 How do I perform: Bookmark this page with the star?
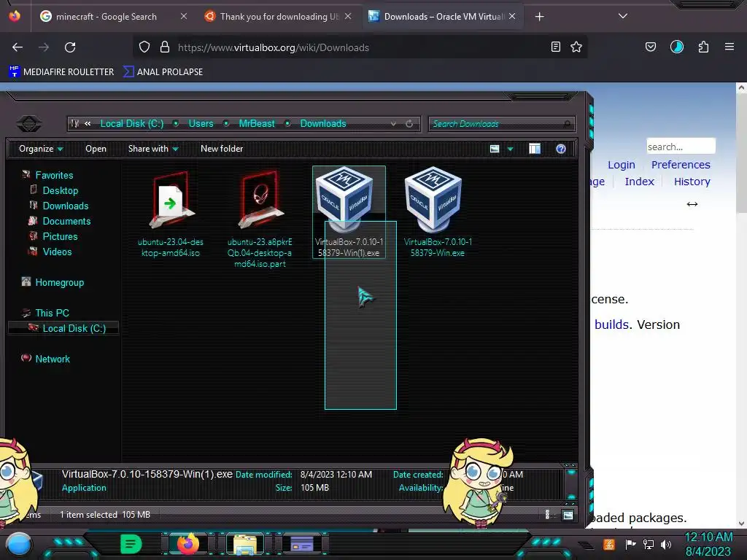coord(576,47)
